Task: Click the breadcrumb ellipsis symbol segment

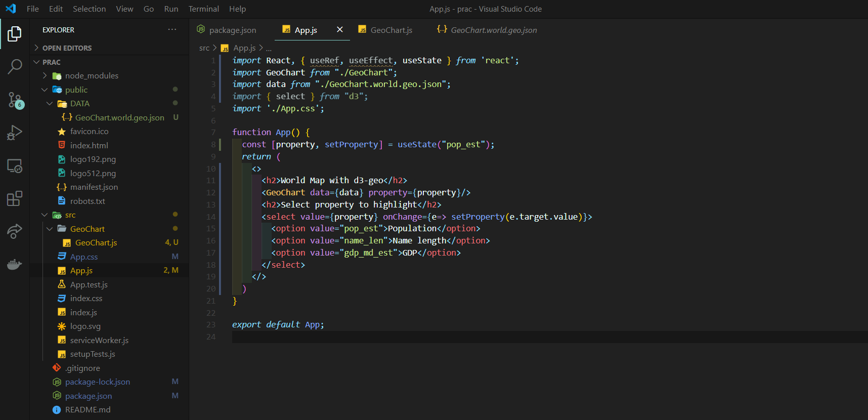Action: click(x=269, y=48)
